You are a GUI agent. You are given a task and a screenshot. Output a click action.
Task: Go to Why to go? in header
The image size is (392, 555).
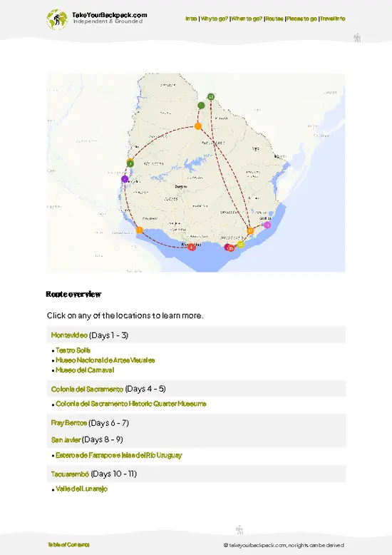tap(215, 19)
